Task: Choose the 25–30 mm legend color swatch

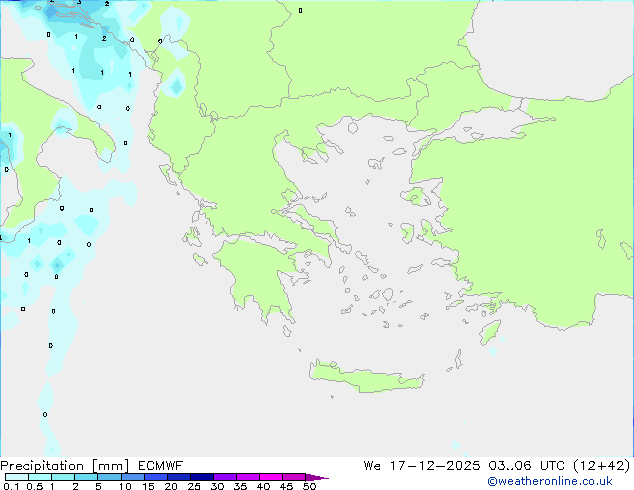Action: tap(202, 477)
